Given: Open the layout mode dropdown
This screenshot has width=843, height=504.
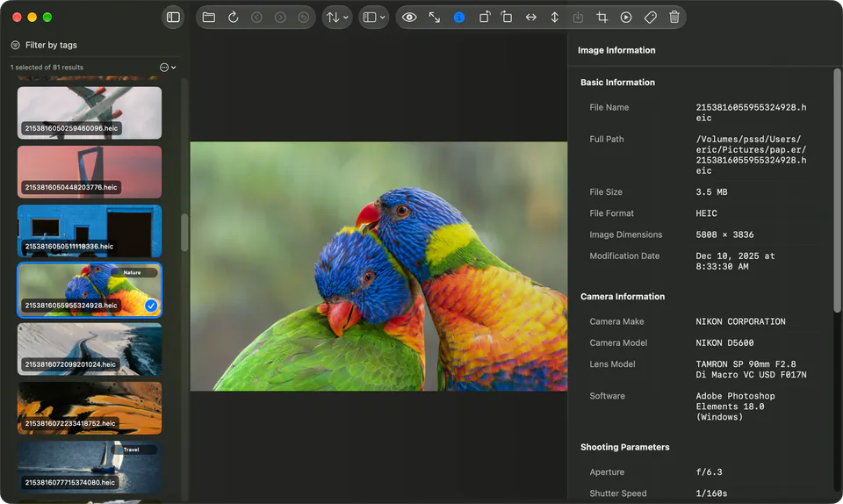Looking at the screenshot, I should pyautogui.click(x=374, y=18).
